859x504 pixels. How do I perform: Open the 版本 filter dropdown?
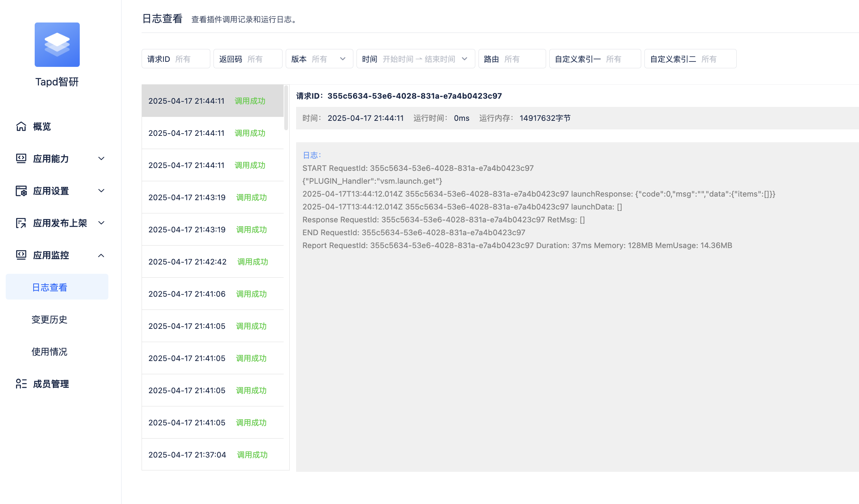pos(319,59)
